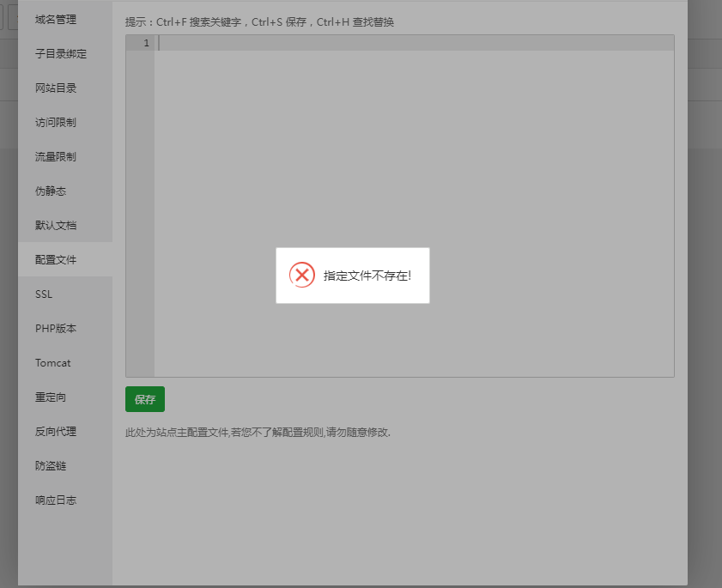Screen dimensions: 722x588
Task: Open the SSL settings page
Action: 44,294
